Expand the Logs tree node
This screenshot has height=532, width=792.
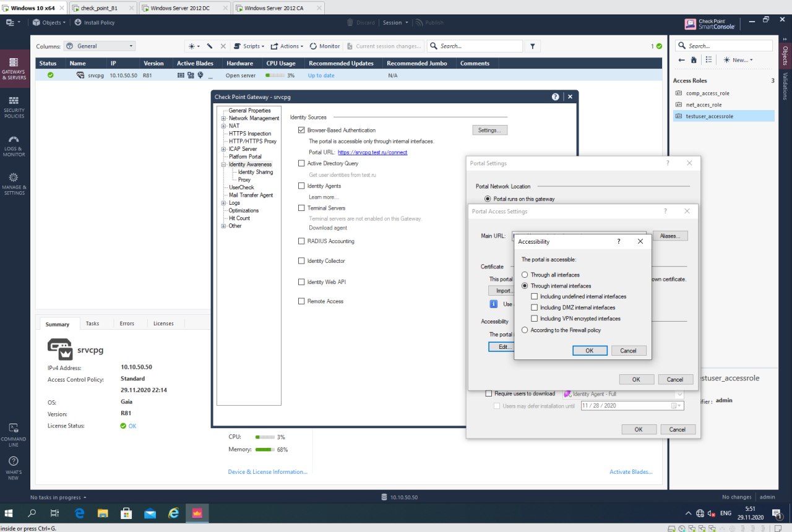[x=224, y=203]
